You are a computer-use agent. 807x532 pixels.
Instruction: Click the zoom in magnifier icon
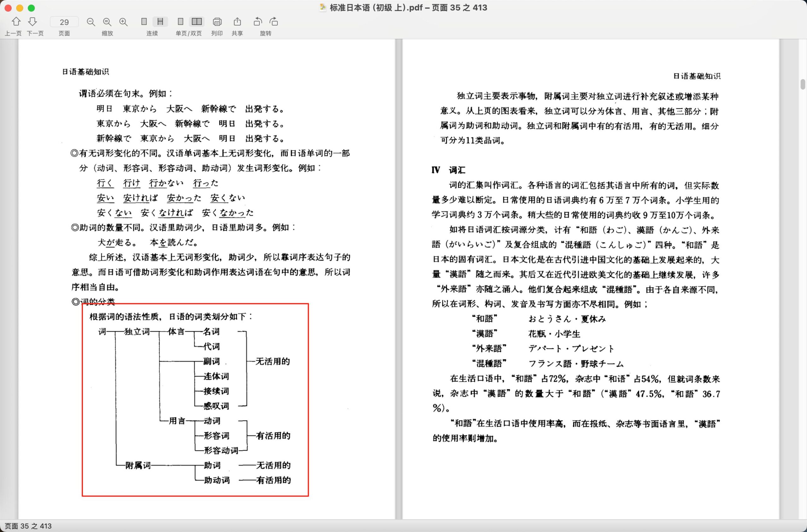click(x=124, y=22)
